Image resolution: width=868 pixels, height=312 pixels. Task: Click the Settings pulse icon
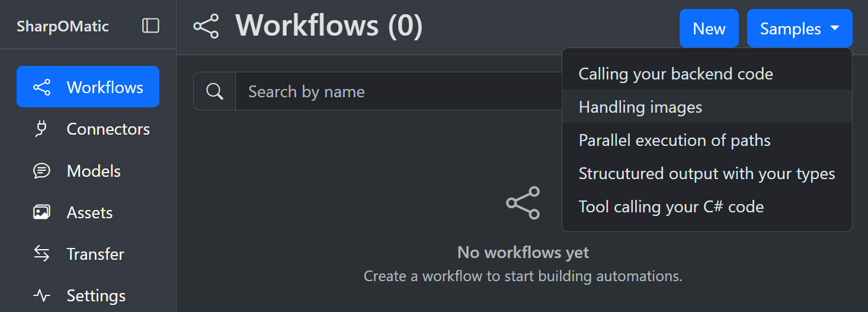pos(41,295)
